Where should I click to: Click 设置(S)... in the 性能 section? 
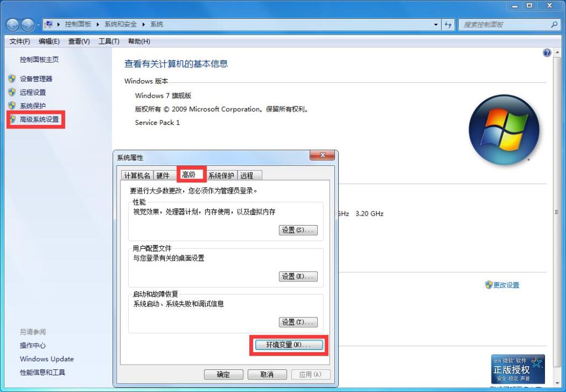point(298,230)
